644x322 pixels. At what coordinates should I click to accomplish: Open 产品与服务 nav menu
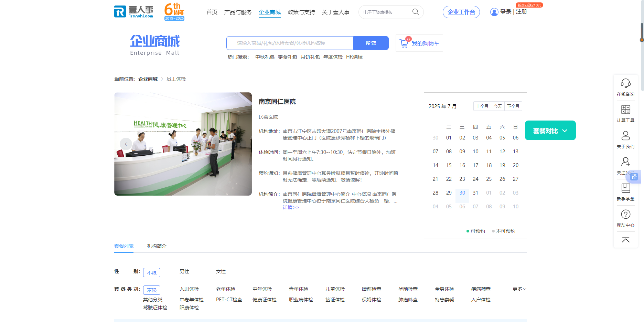point(238,12)
